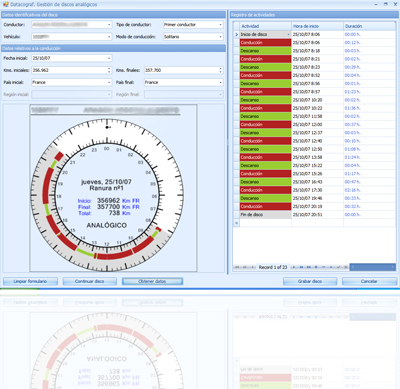
Task: Click the Datacograf application title icon
Action: (x=5, y=4)
